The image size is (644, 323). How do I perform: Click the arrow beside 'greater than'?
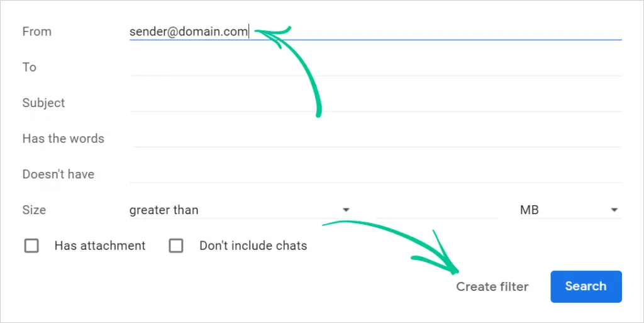345,210
